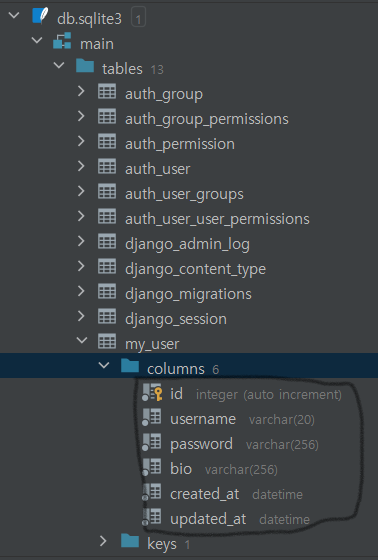The height and width of the screenshot is (560, 378).
Task: Click the column icon for created_at
Action: (151, 492)
